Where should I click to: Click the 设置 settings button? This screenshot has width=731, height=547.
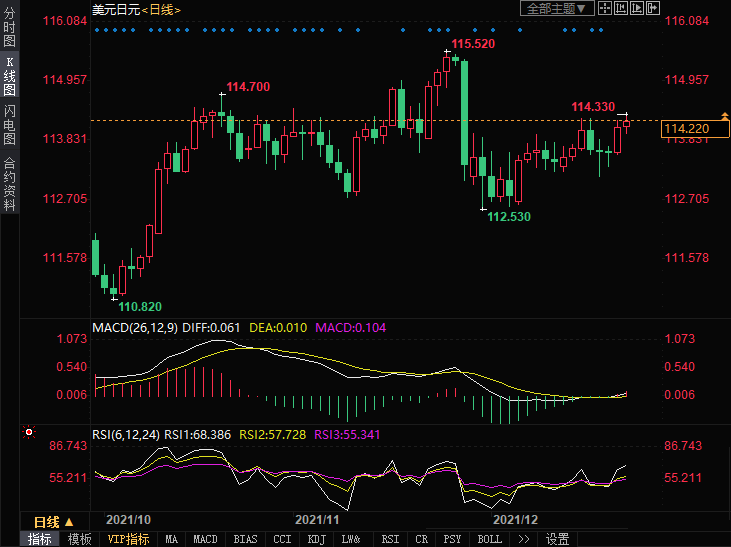coord(557,539)
